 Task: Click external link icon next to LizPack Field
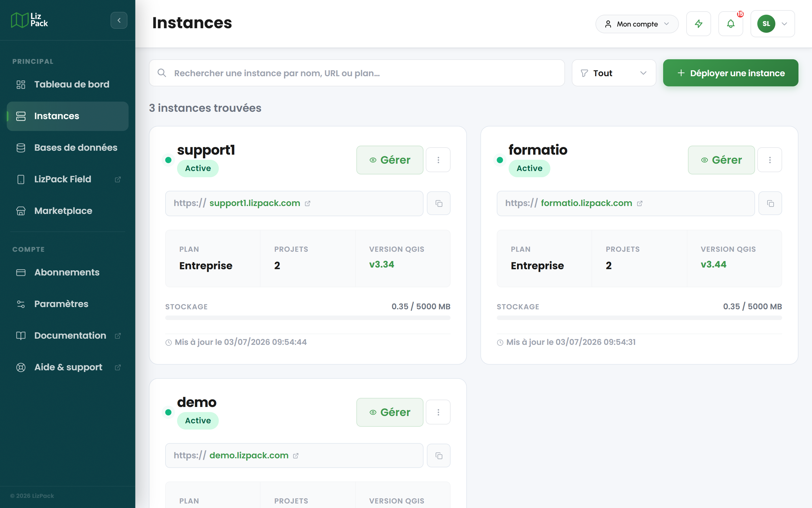tap(118, 179)
